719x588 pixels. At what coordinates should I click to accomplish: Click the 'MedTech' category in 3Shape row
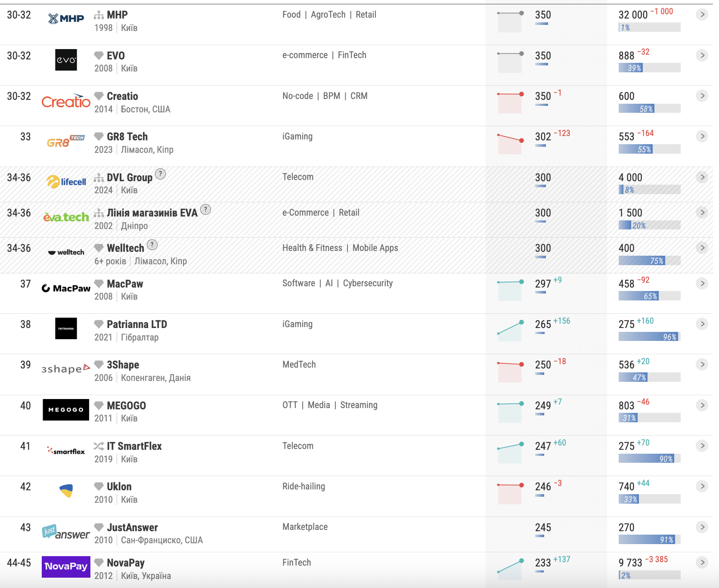click(299, 365)
